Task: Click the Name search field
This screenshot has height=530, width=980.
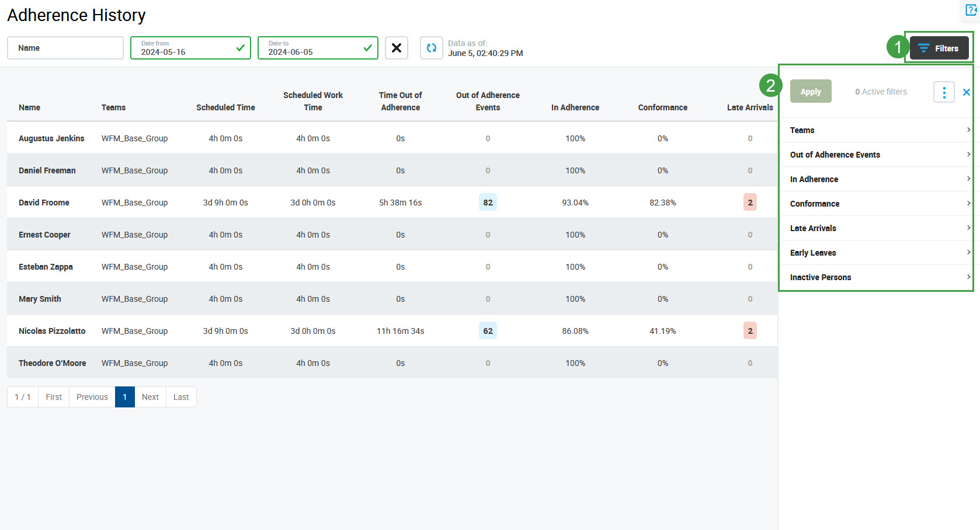Action: [65, 48]
